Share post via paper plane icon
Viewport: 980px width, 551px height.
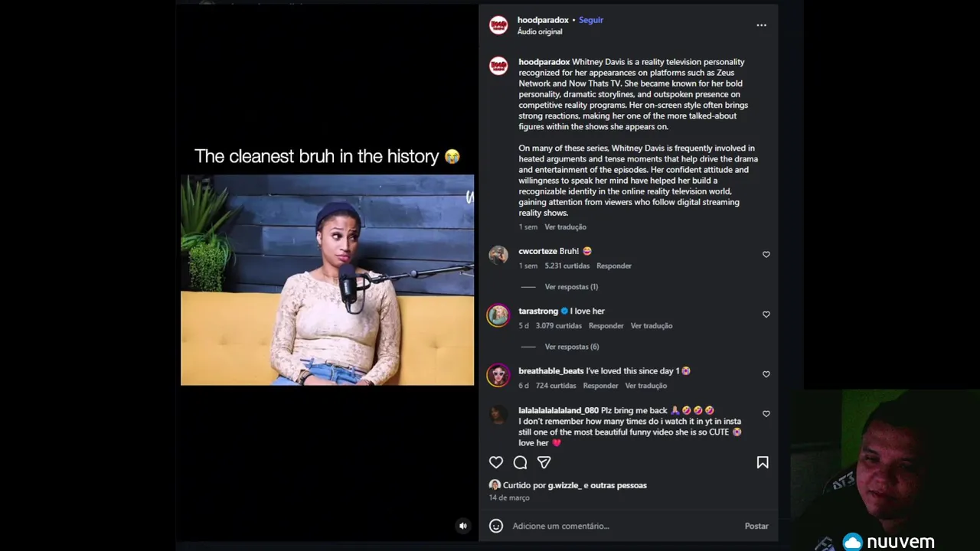pyautogui.click(x=544, y=462)
